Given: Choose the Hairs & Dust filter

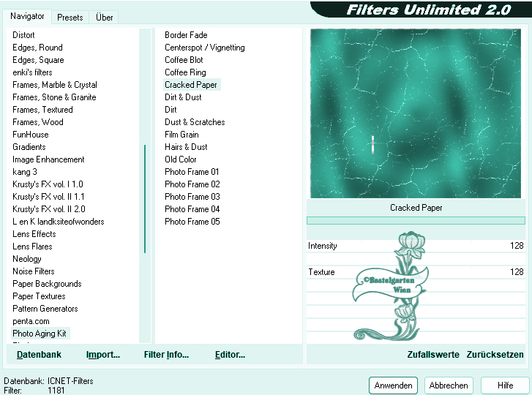Looking at the screenshot, I should point(186,147).
